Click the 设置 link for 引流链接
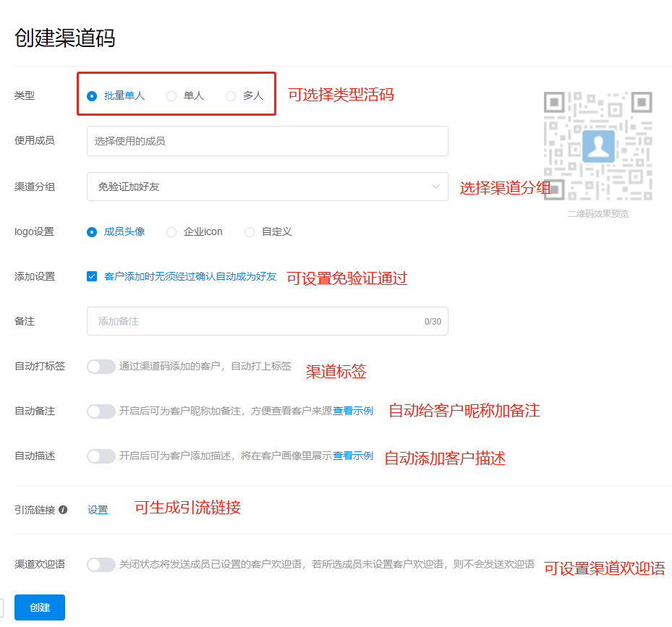 [x=98, y=510]
